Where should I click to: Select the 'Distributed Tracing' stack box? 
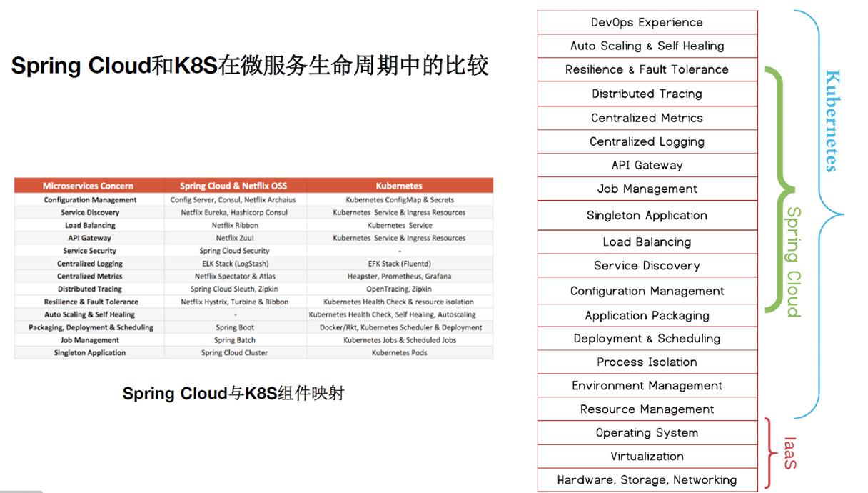647,94
